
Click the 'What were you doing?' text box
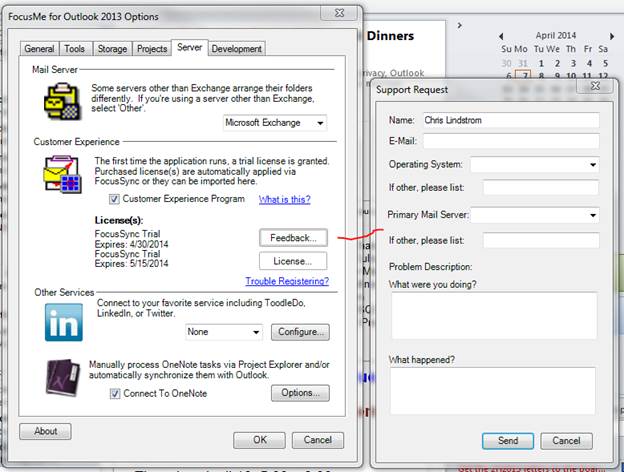[x=494, y=316]
